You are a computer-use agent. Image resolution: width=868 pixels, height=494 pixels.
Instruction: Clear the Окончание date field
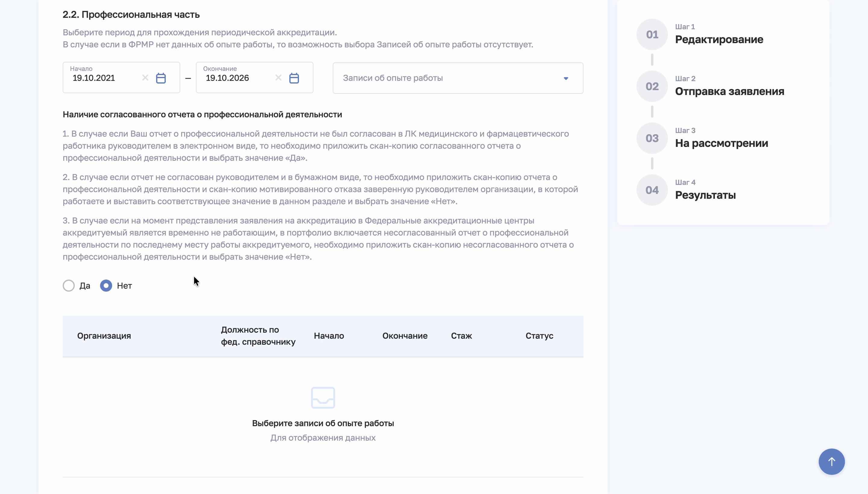tap(278, 78)
